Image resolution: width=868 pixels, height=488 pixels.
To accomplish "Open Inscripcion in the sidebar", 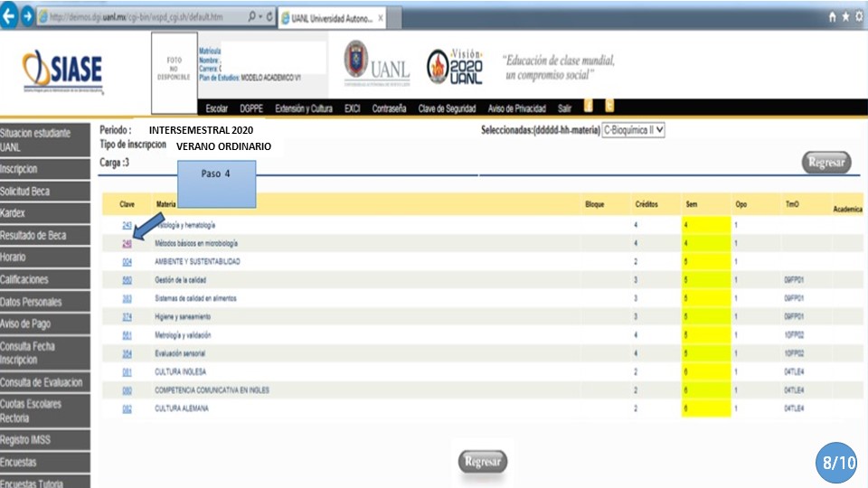I will click(45, 169).
